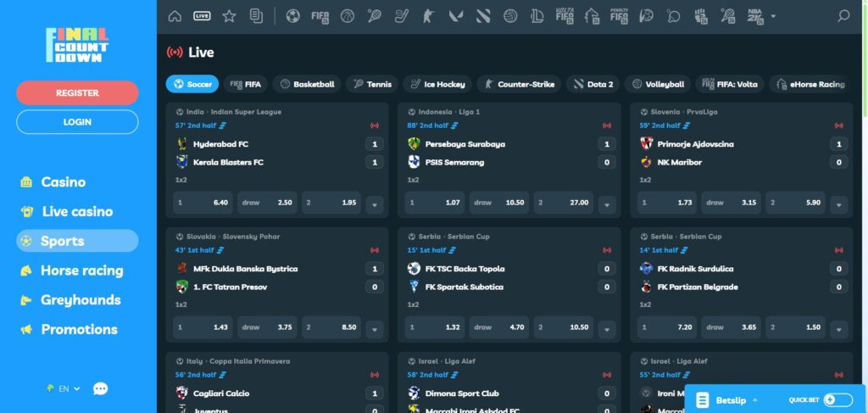Select the NBA 2K icon in top bar

coord(755,16)
